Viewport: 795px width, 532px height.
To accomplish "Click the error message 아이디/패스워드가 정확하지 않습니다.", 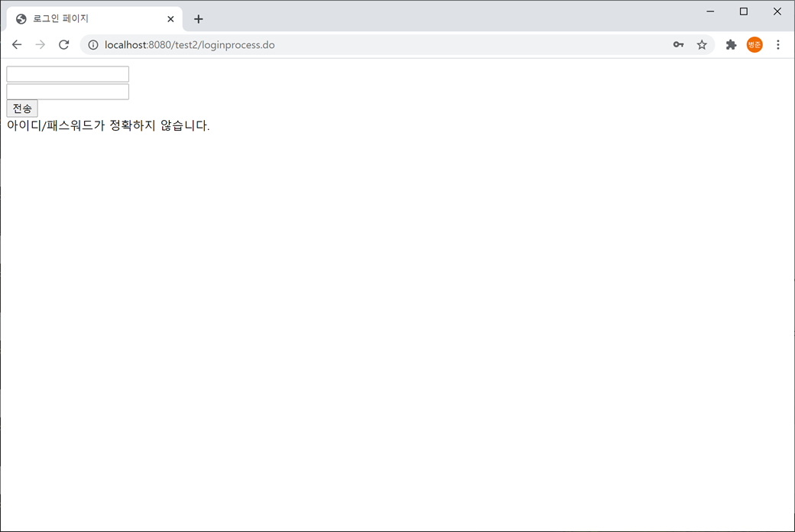I will coord(108,125).
